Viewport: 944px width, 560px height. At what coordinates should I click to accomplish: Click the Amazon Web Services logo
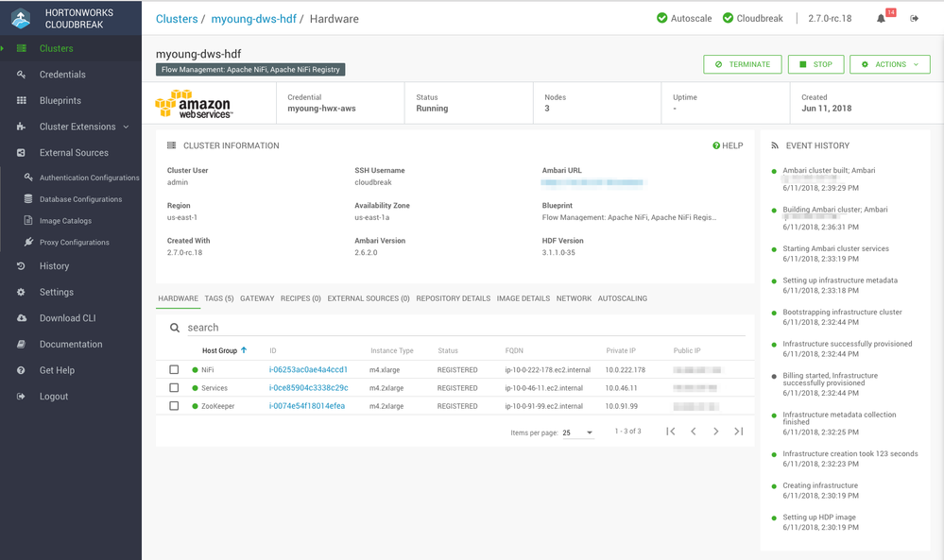[194, 104]
